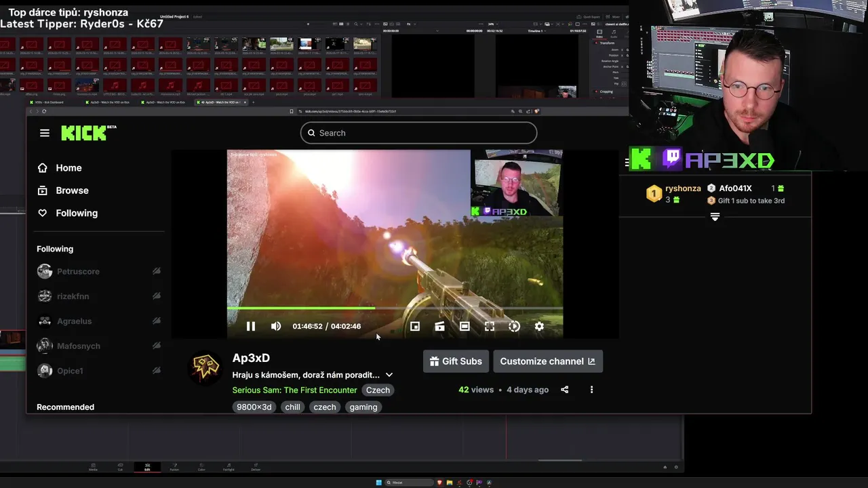Screen dimensions: 868x488
Task: Click Customize channel button
Action: click(x=548, y=361)
